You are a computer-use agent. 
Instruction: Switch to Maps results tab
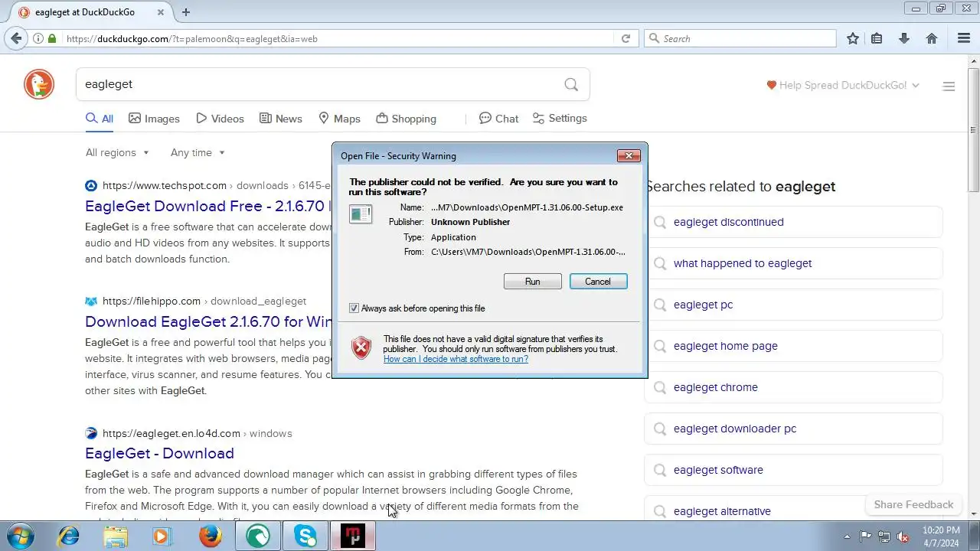point(339,119)
